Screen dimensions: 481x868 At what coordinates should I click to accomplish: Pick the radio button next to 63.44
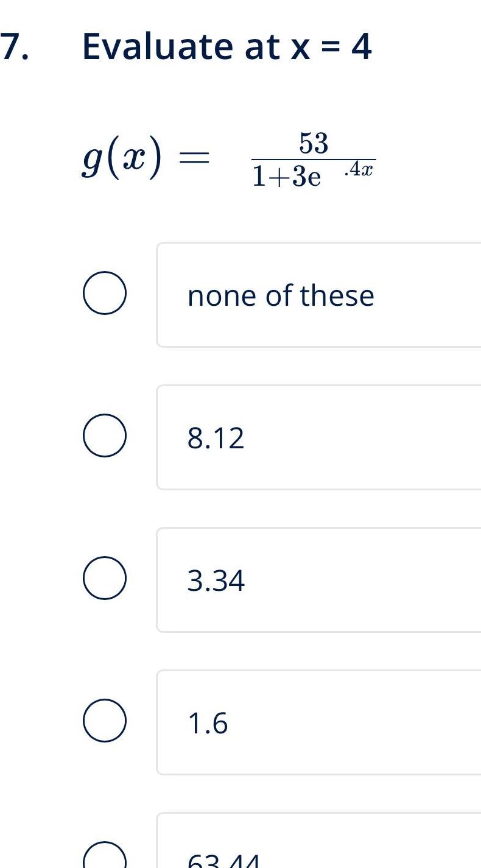(x=105, y=859)
